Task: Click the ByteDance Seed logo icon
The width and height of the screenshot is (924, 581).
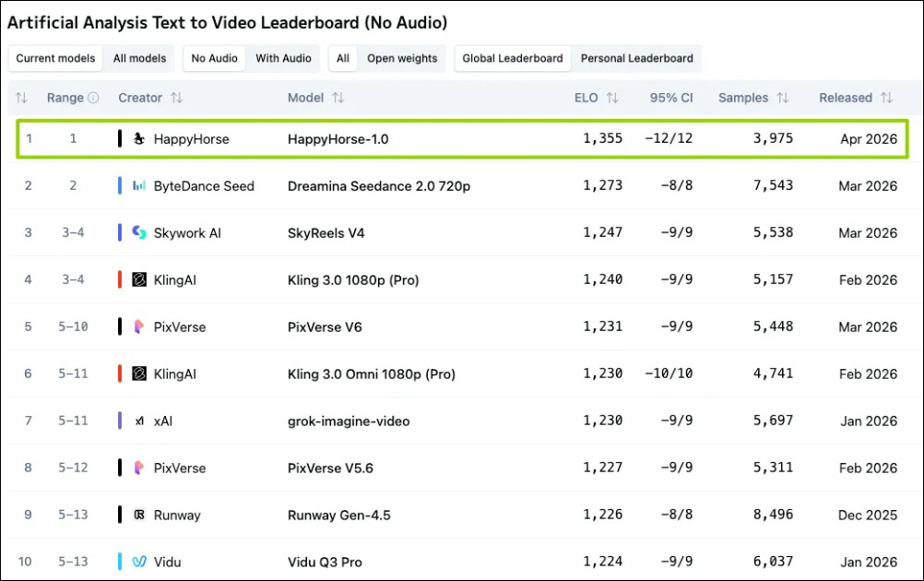Action: tap(139, 186)
